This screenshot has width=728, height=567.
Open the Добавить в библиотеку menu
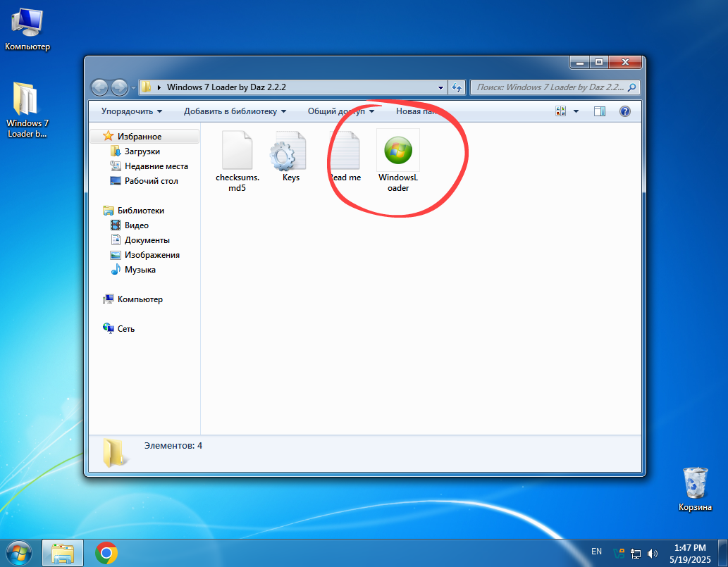(x=234, y=111)
